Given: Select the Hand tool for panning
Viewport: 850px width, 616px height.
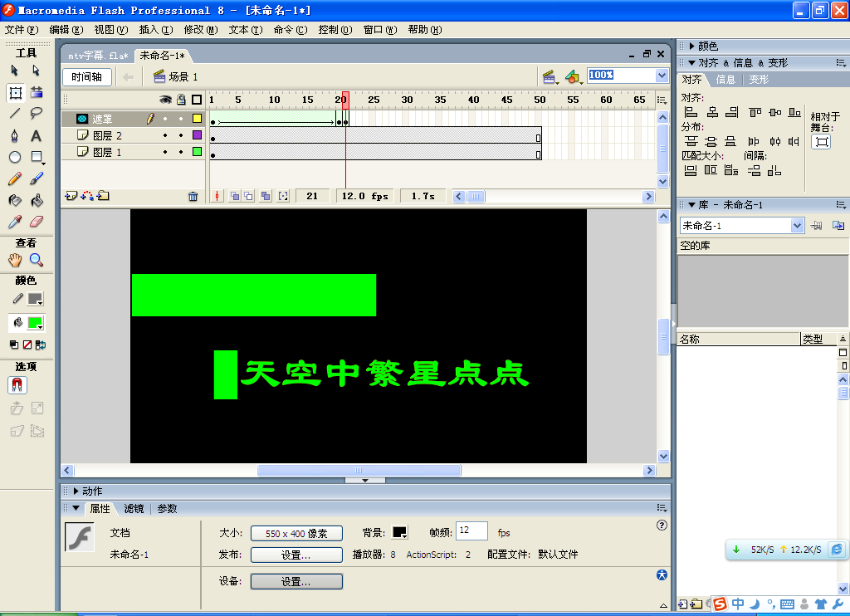Looking at the screenshot, I should [15, 260].
